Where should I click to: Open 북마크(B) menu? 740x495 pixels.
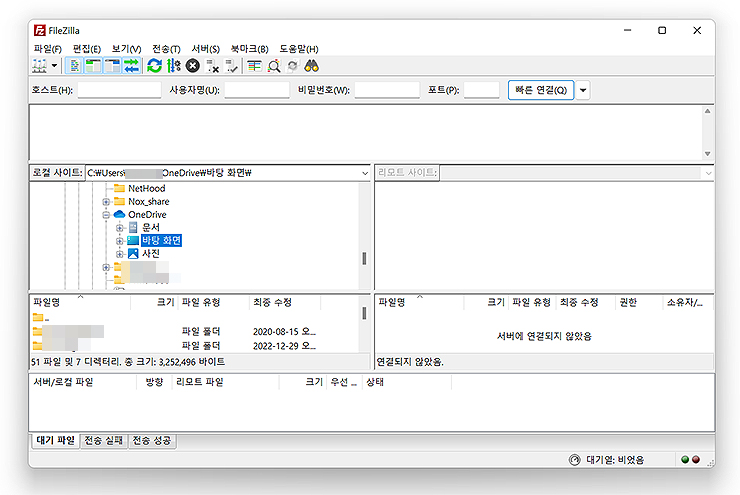click(250, 49)
